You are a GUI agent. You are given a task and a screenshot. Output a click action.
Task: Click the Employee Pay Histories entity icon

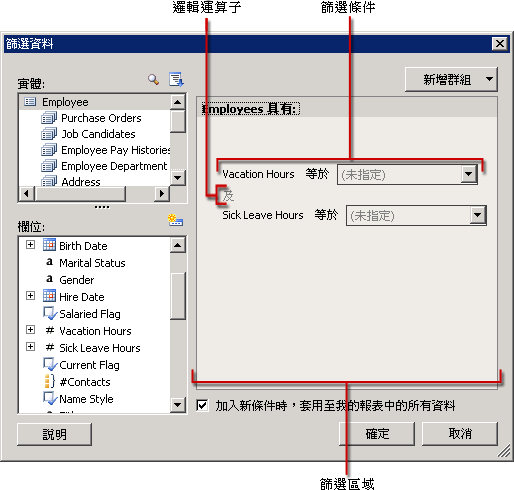click(49, 150)
